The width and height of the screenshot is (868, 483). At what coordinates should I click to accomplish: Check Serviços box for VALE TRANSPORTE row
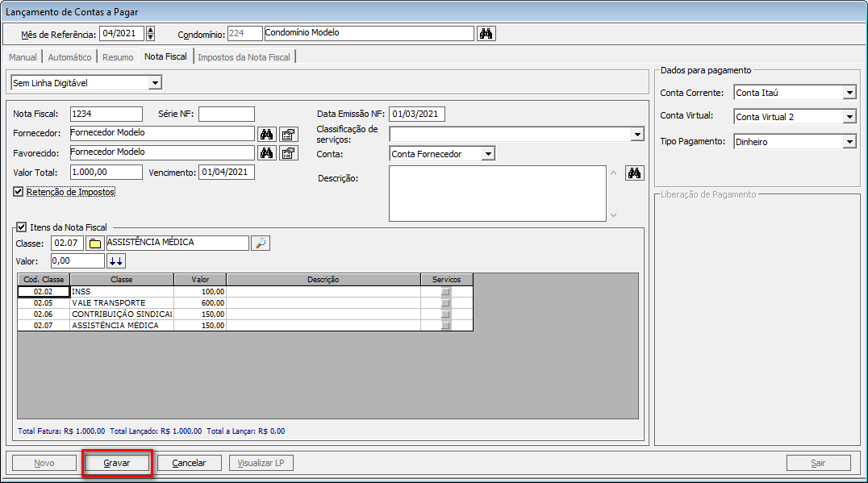pos(445,303)
